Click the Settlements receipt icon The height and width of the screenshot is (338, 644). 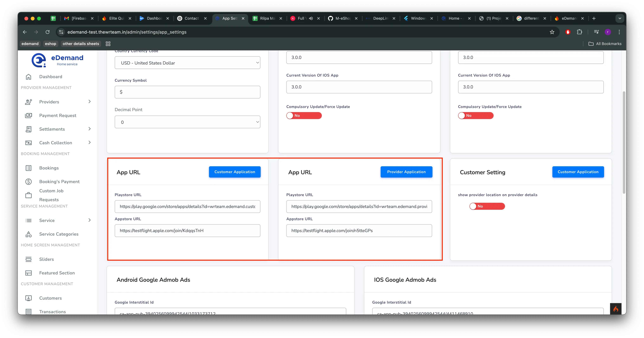pos(29,129)
